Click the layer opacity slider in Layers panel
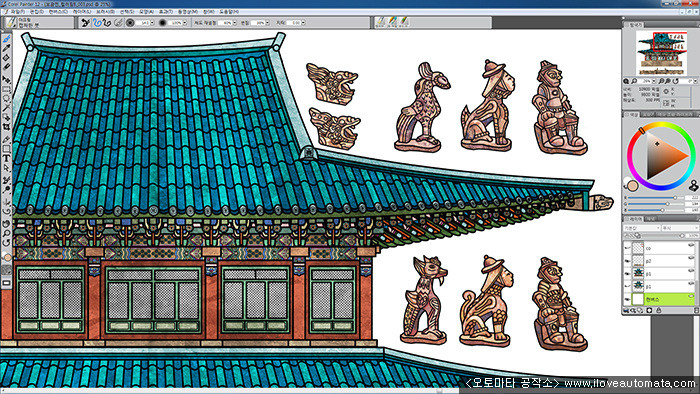Image resolution: width=700 pixels, height=394 pixels. 662,235
